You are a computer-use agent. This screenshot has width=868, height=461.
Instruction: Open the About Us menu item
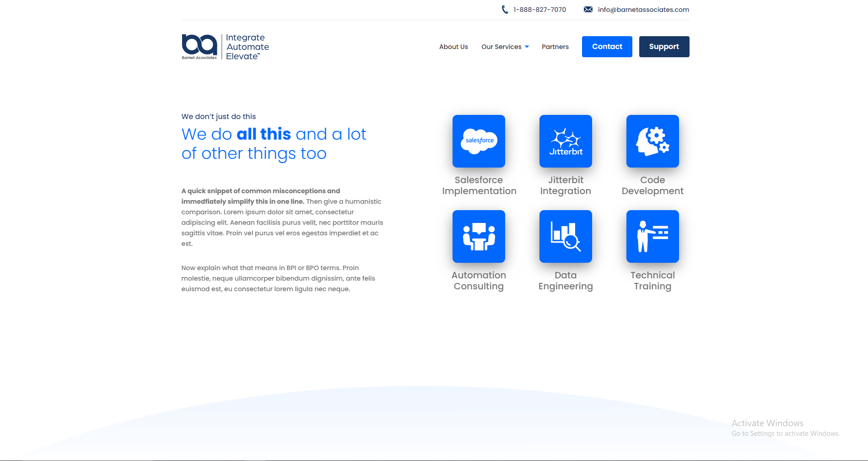pos(453,47)
